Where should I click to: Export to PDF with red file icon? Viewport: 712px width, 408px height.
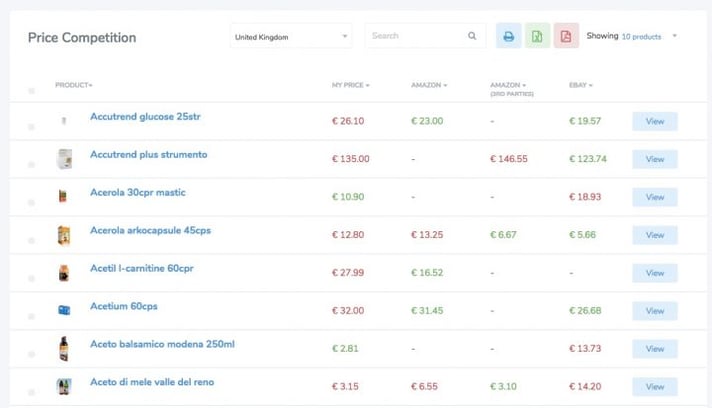click(x=566, y=36)
